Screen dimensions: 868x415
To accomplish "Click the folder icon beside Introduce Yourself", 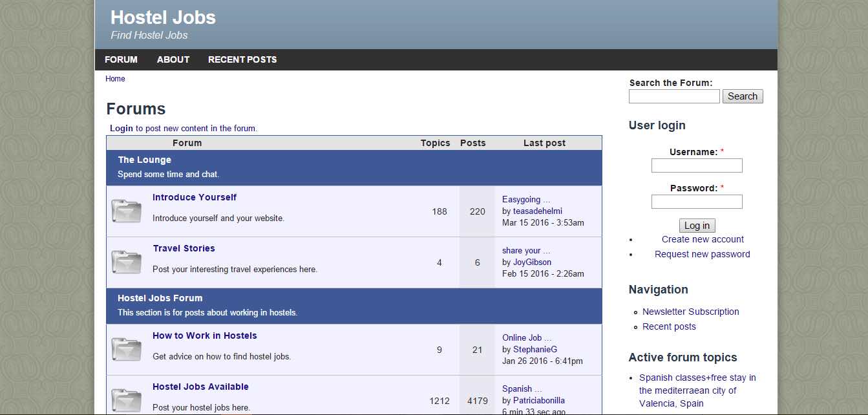I will [x=126, y=211].
